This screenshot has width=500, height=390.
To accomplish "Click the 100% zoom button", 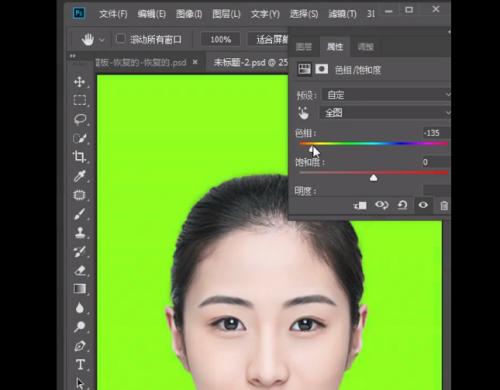I will pyautogui.click(x=221, y=40).
